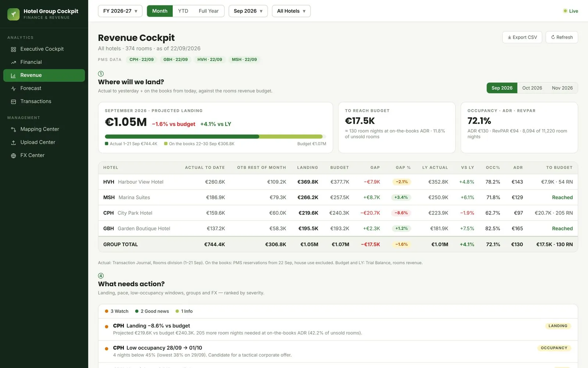Image resolution: width=588 pixels, height=368 pixels.
Task: Open the Sep 2026 month dropdown
Action: (248, 11)
